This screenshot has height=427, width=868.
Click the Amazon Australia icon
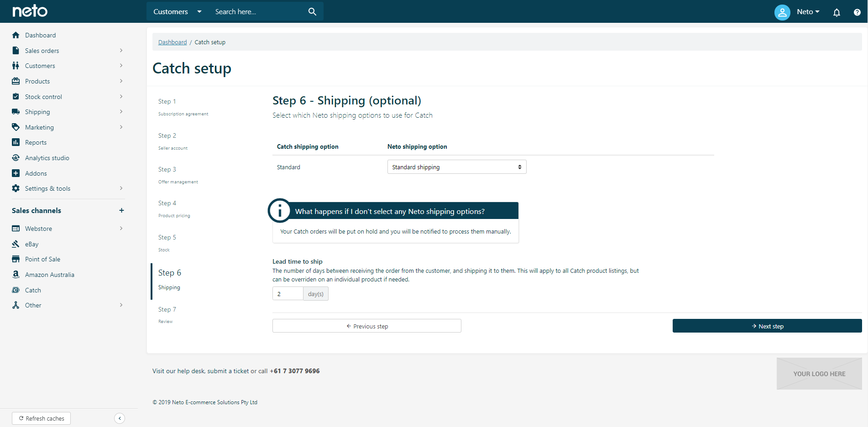click(16, 275)
